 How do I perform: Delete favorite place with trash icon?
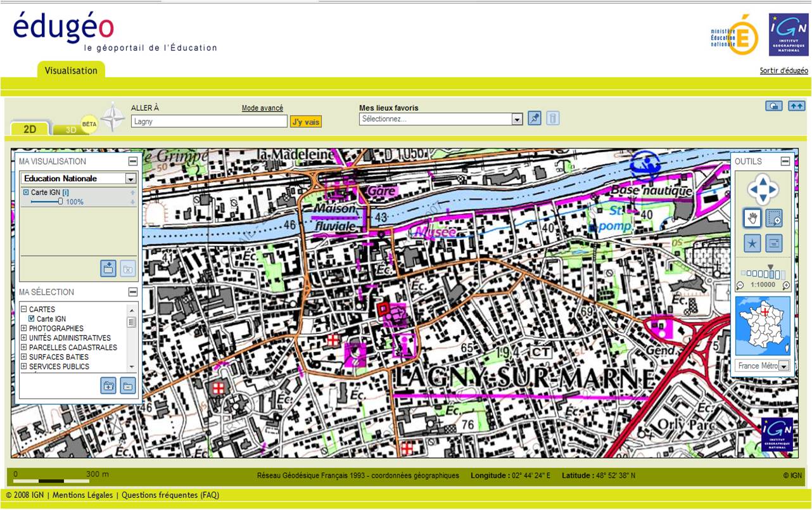point(553,118)
